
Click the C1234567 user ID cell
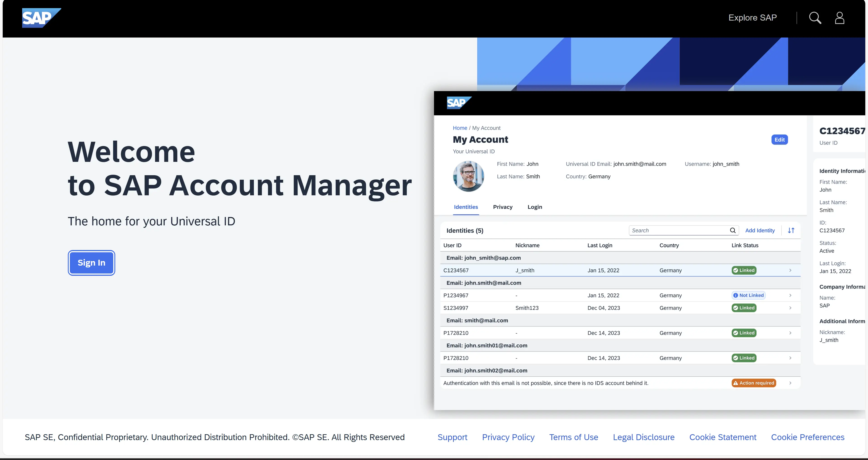455,270
